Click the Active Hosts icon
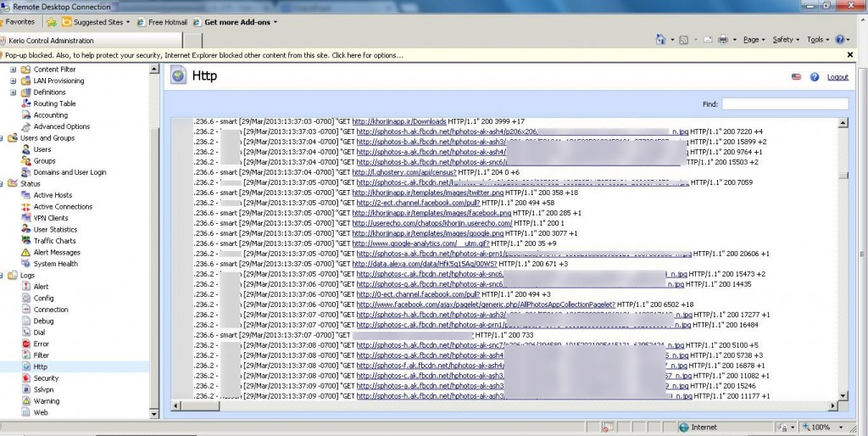 tap(25, 195)
